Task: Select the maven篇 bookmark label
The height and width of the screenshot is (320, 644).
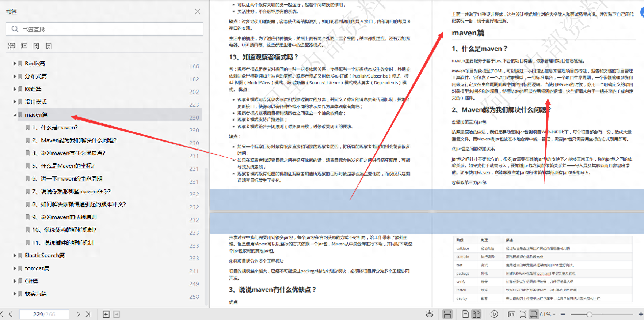Action: 36,114
